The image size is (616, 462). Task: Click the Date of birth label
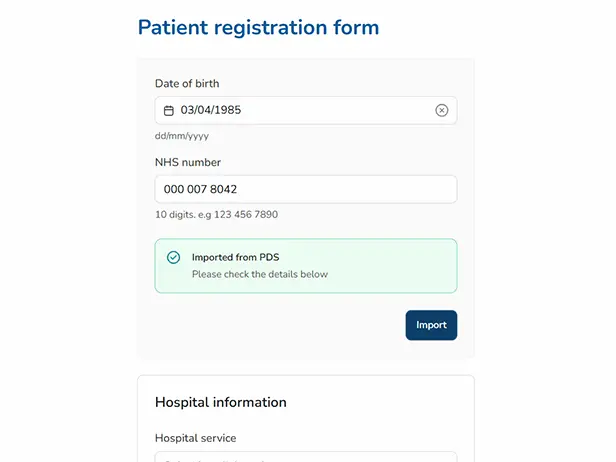(x=187, y=84)
